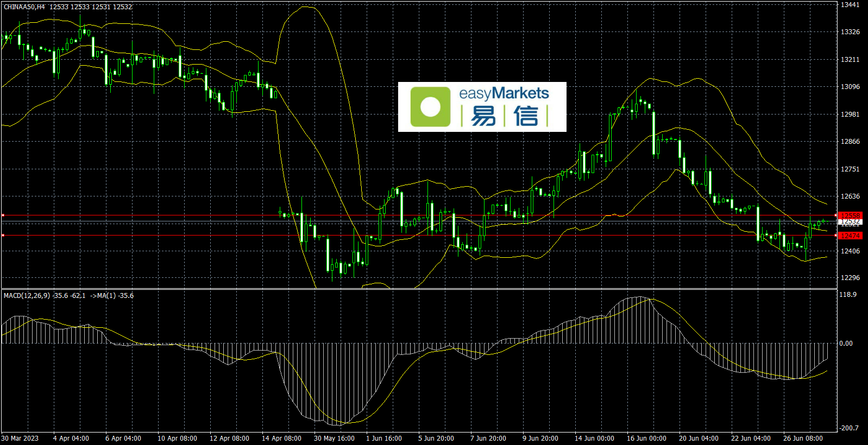The image size is (868, 445).
Task: Click the 4 Apr 04:00 time label
Action: coord(71,438)
